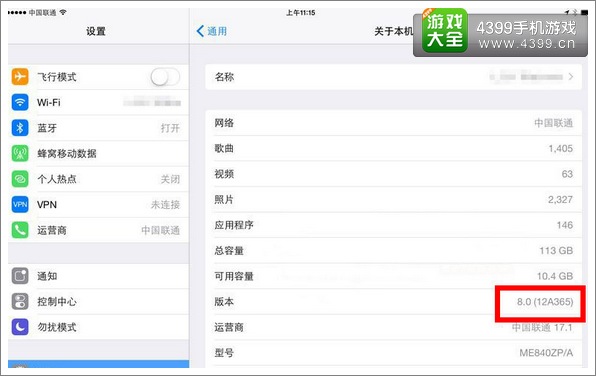Tap the 关于本机 page title
Image resolution: width=596 pixels, height=376 pixels.
pyautogui.click(x=393, y=31)
